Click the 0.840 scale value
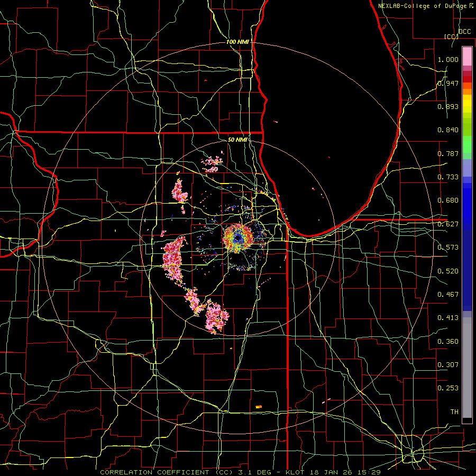The width and height of the screenshot is (476, 476). 448,130
